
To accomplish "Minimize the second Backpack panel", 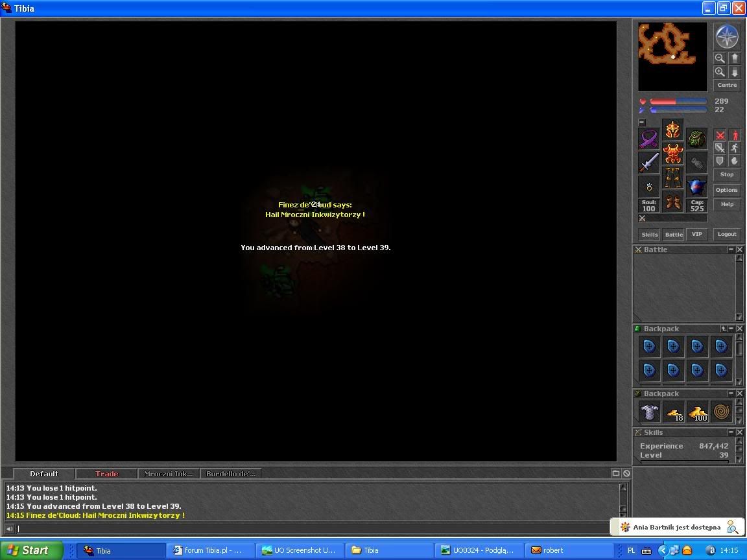I will pos(731,393).
